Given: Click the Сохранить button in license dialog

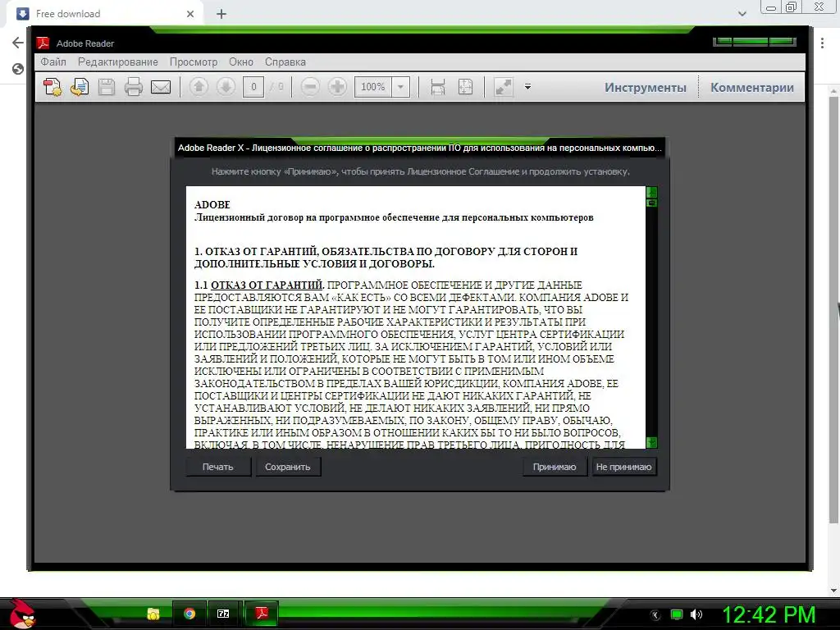Looking at the screenshot, I should pos(288,467).
